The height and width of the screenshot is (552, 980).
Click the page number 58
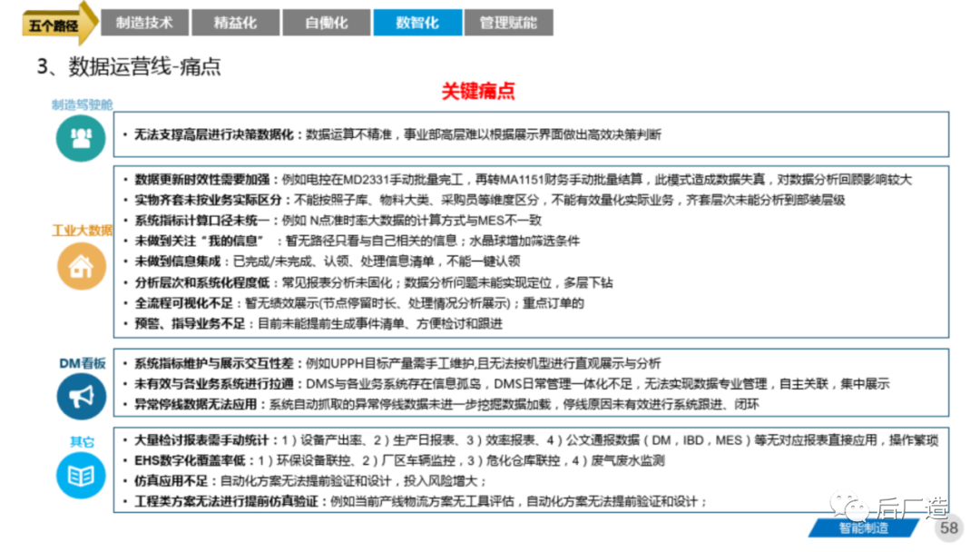[x=949, y=528]
